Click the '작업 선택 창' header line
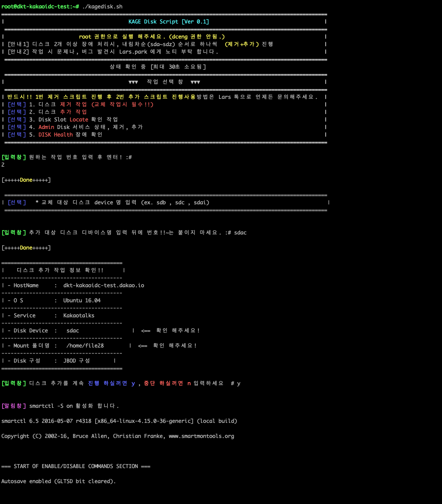Screen dimensions: 442x504 pos(164,82)
